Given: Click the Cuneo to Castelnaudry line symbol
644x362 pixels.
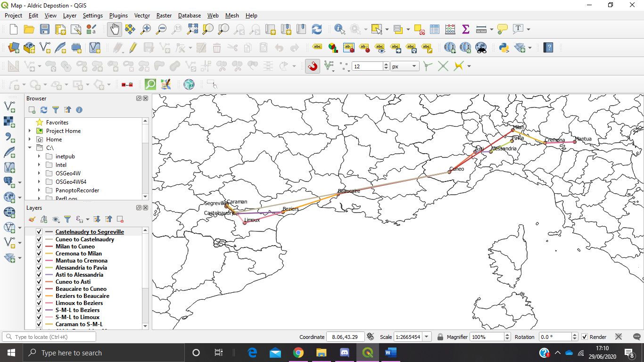Looking at the screenshot, I should pyautogui.click(x=49, y=239).
